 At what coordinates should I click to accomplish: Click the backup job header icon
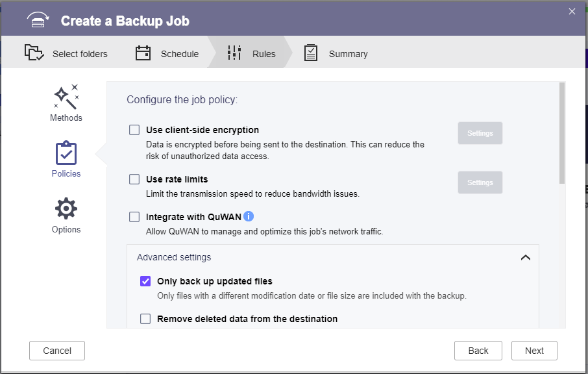pos(38,19)
